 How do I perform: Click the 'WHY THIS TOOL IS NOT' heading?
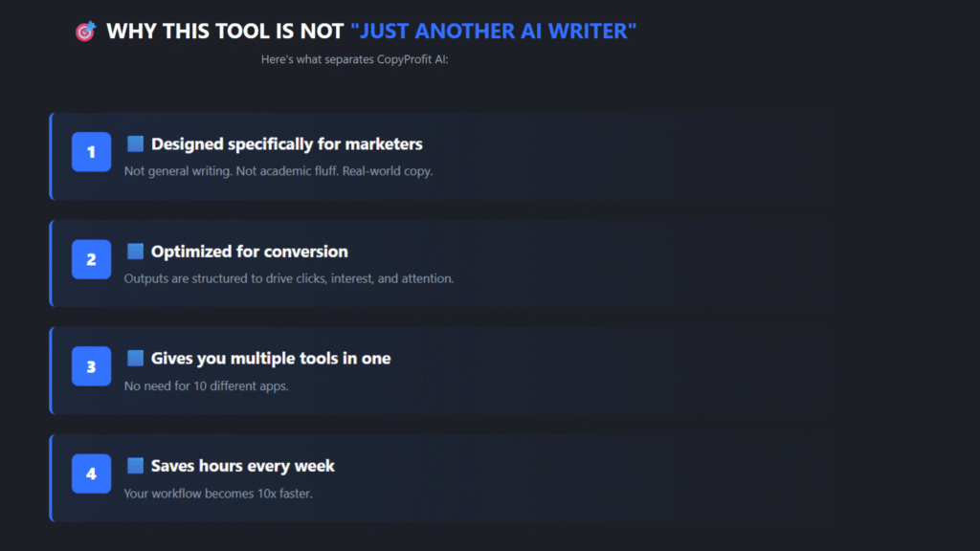coord(225,32)
